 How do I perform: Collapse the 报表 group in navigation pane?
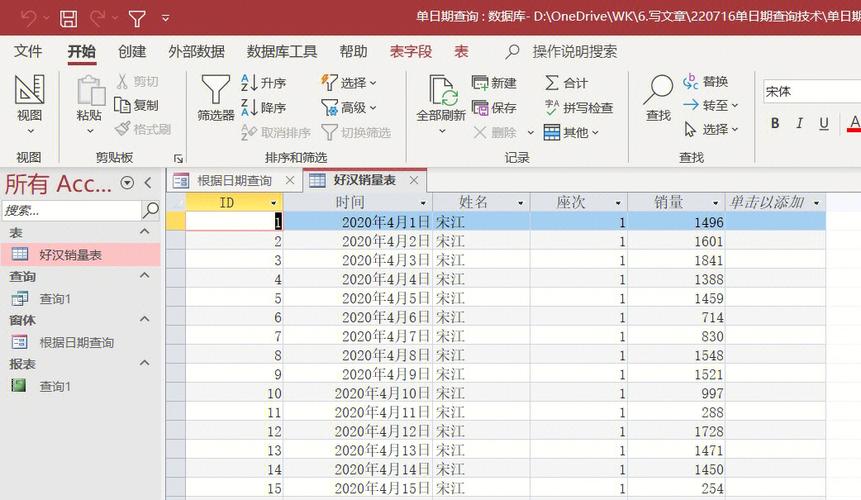pos(144,363)
